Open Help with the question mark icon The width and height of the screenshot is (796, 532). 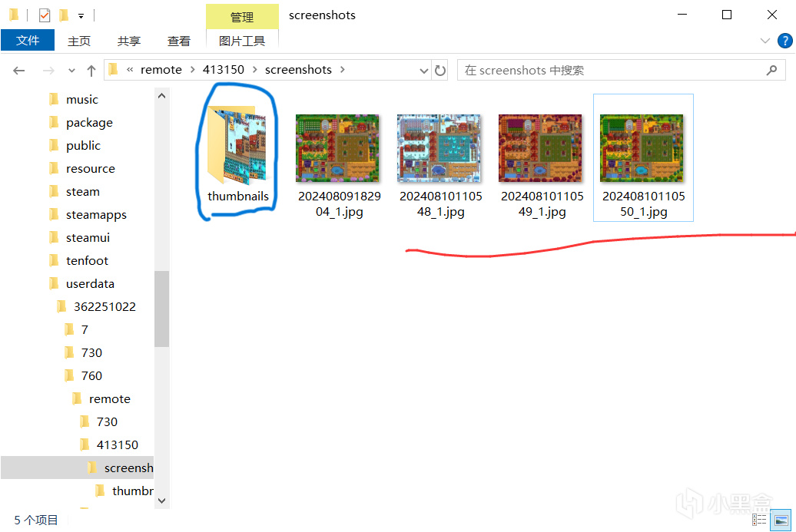[784, 41]
